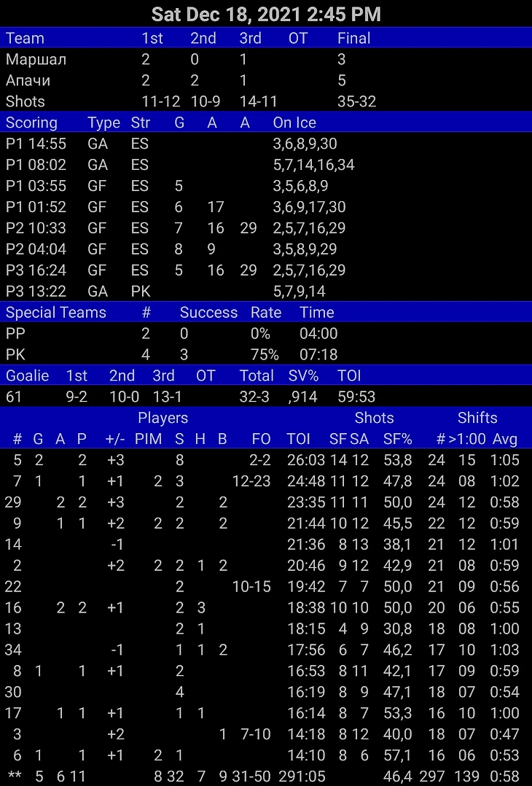Sort players by the PIM column header
The height and width of the screenshot is (786, 532).
[148, 439]
